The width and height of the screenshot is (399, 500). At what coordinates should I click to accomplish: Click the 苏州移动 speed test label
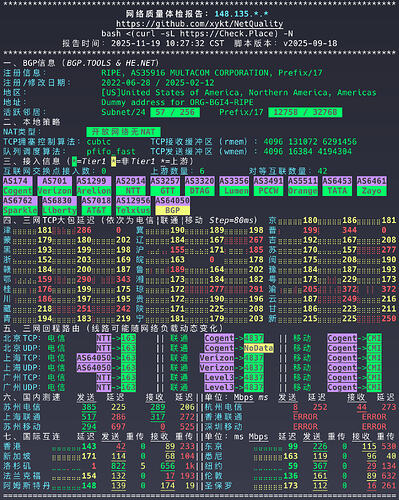22,427
